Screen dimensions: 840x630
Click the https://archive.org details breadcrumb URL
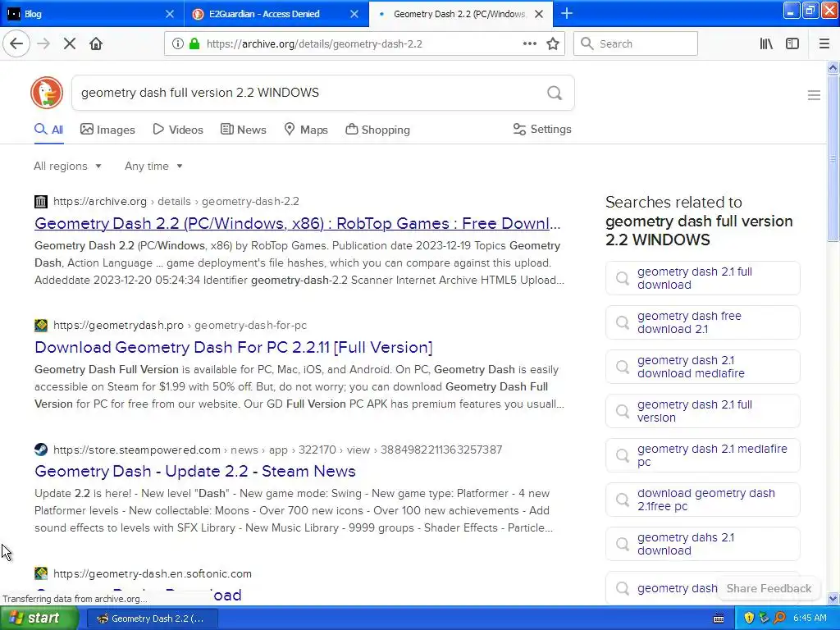coord(176,202)
